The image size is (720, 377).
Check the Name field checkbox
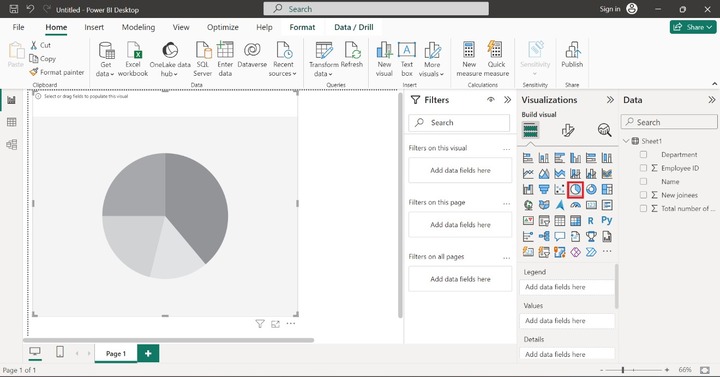[x=643, y=181]
